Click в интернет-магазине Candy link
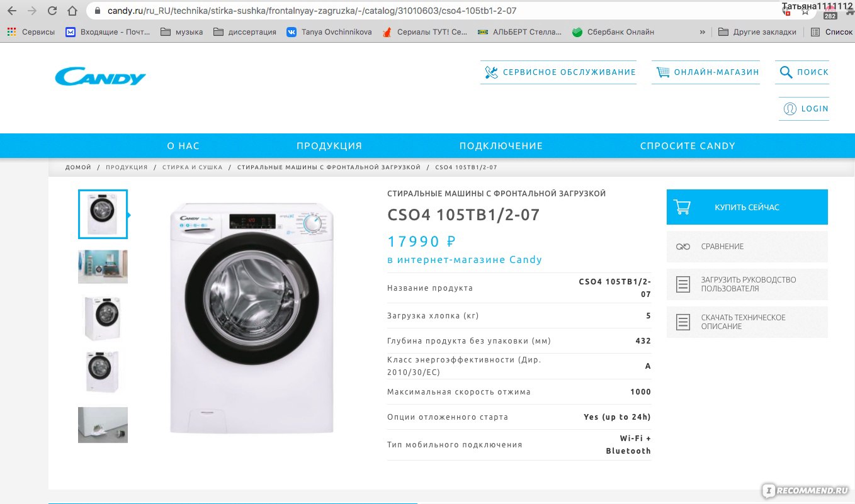Image resolution: width=855 pixels, height=504 pixels. point(465,260)
